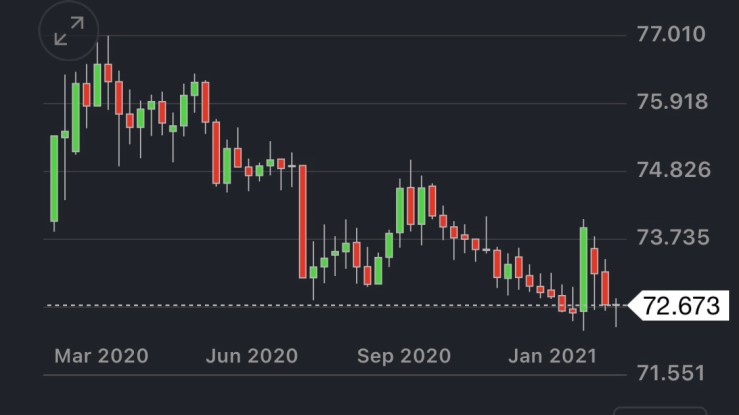Select the tall green candle above Sep 2020
The height and width of the screenshot is (415, 739).
click(x=400, y=209)
